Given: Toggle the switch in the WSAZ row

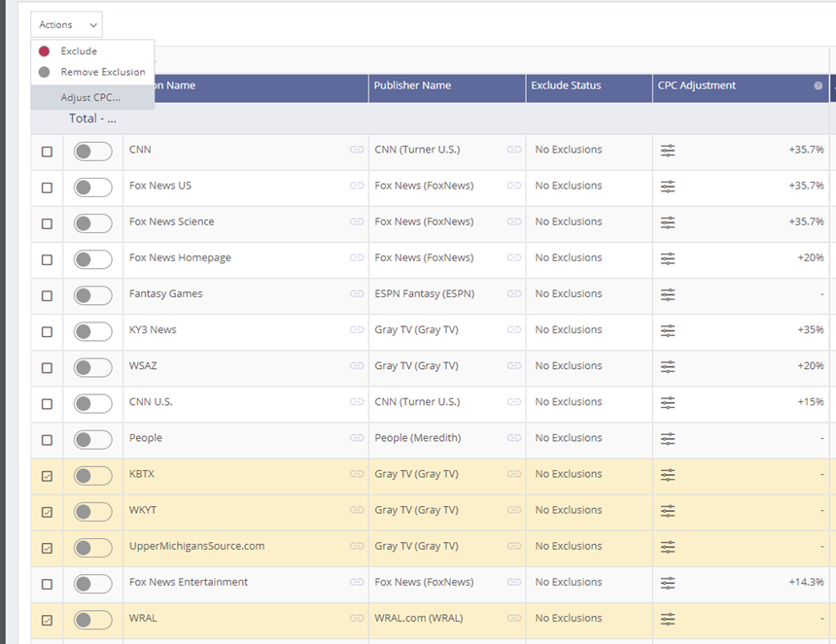Looking at the screenshot, I should [x=93, y=367].
